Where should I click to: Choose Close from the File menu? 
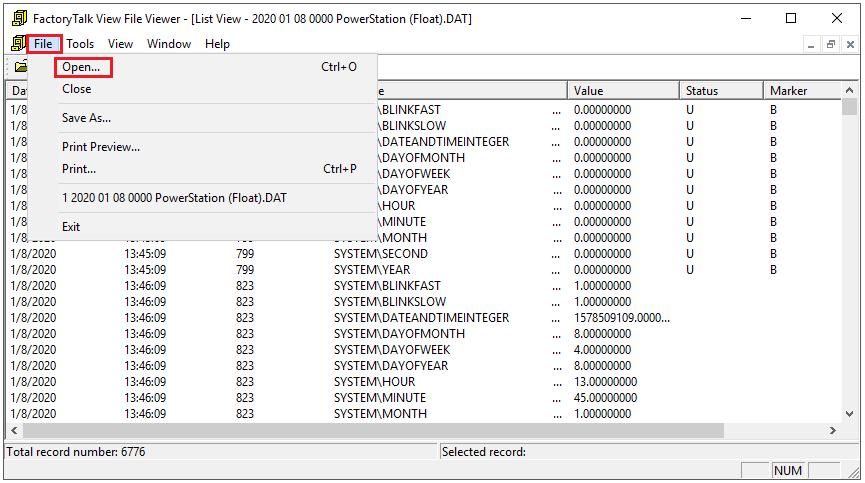pyautogui.click(x=77, y=89)
